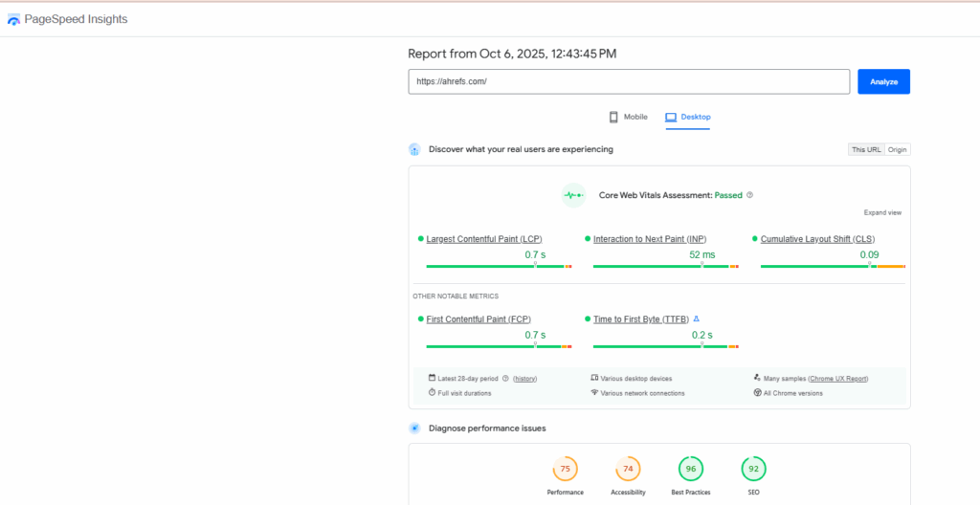Click the mobile phone icon
The image size is (980, 505).
click(613, 117)
